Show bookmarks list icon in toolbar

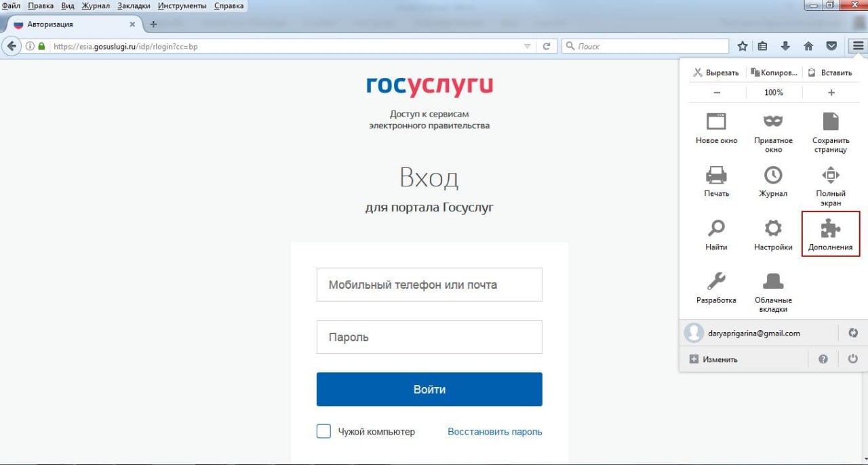(x=763, y=46)
